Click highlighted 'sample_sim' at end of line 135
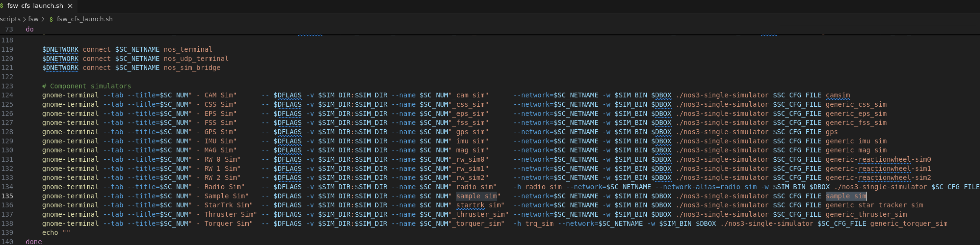 click(x=846, y=196)
